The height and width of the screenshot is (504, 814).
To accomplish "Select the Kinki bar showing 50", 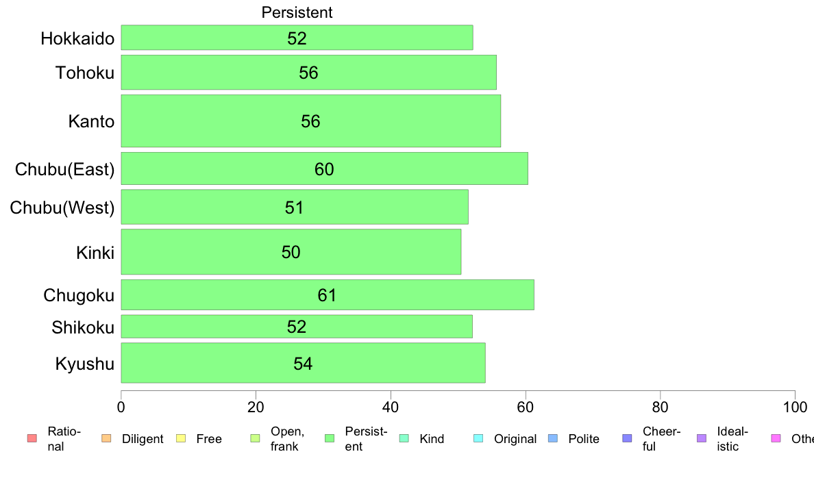I will tap(291, 252).
